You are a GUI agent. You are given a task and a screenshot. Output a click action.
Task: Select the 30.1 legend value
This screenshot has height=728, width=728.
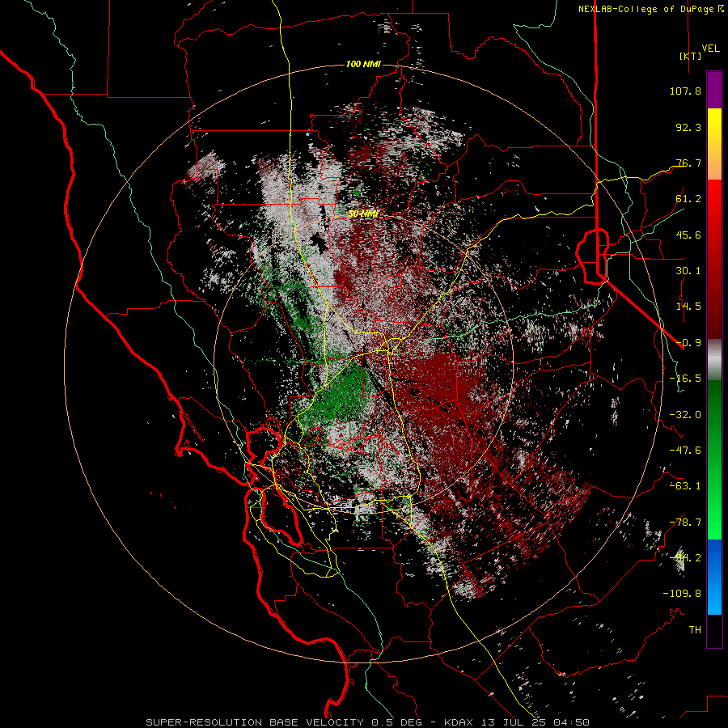pos(688,270)
